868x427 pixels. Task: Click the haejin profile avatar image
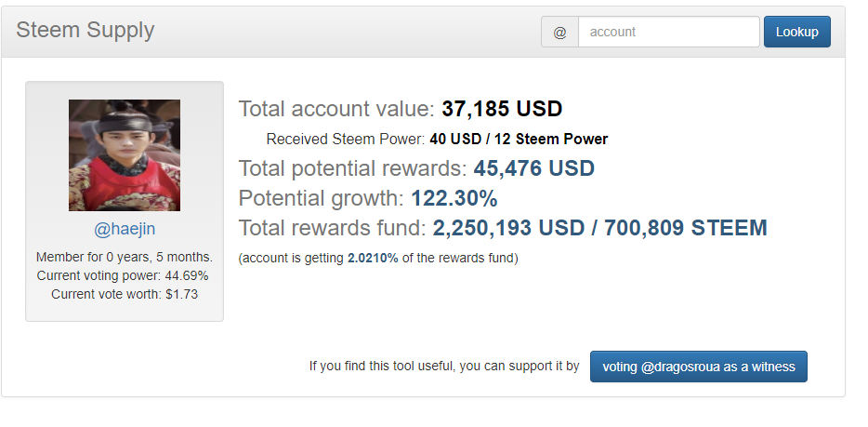coord(125,155)
